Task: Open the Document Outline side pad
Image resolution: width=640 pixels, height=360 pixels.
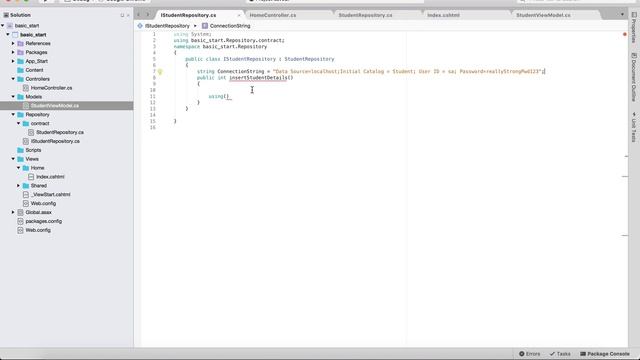Action: pos(634,77)
